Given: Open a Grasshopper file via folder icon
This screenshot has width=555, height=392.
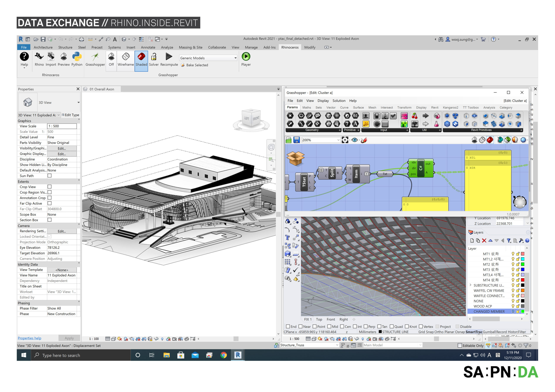Looking at the screenshot, I should 289,140.
